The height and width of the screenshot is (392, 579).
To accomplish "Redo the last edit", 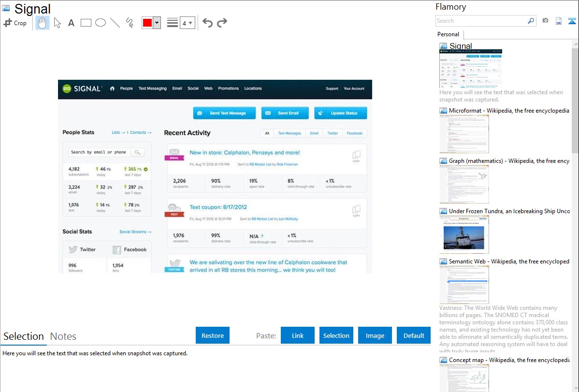I will (x=222, y=23).
